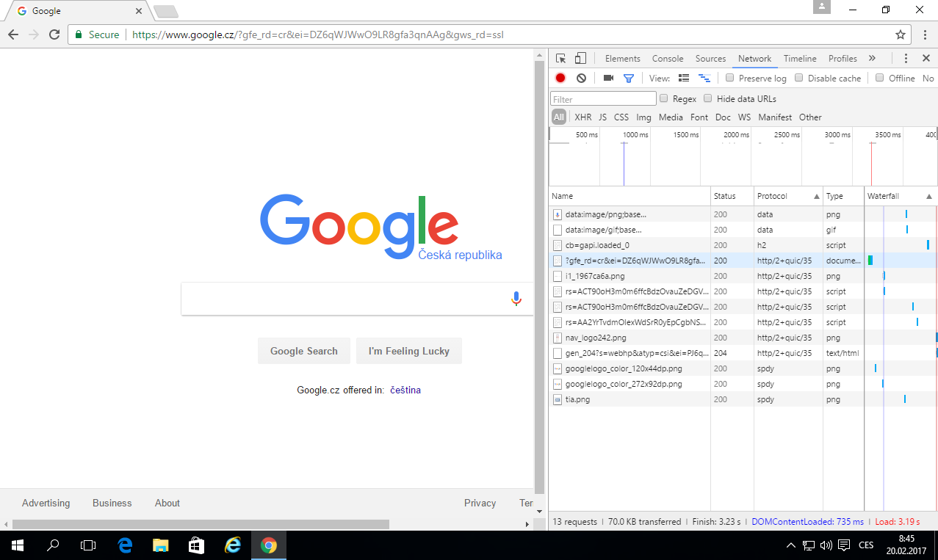This screenshot has height=560, width=938.
Task: Expand the hidden DevTools tabs chevron
Action: 872,59
